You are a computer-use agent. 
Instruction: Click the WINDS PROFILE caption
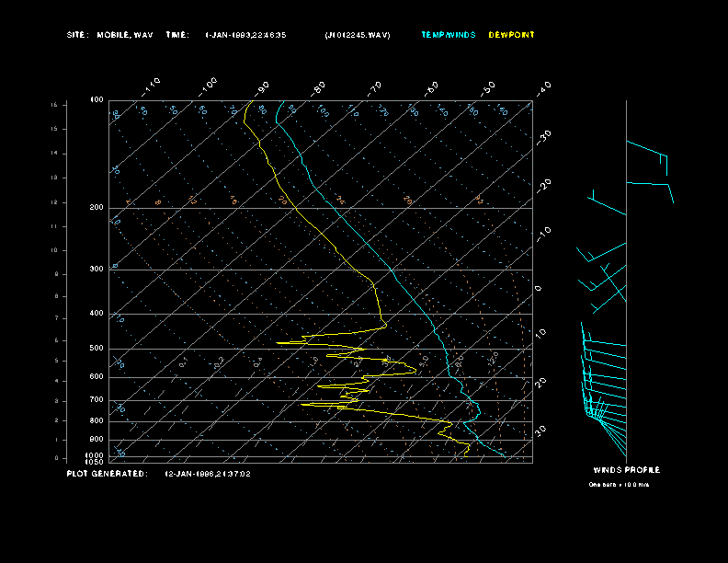(626, 470)
